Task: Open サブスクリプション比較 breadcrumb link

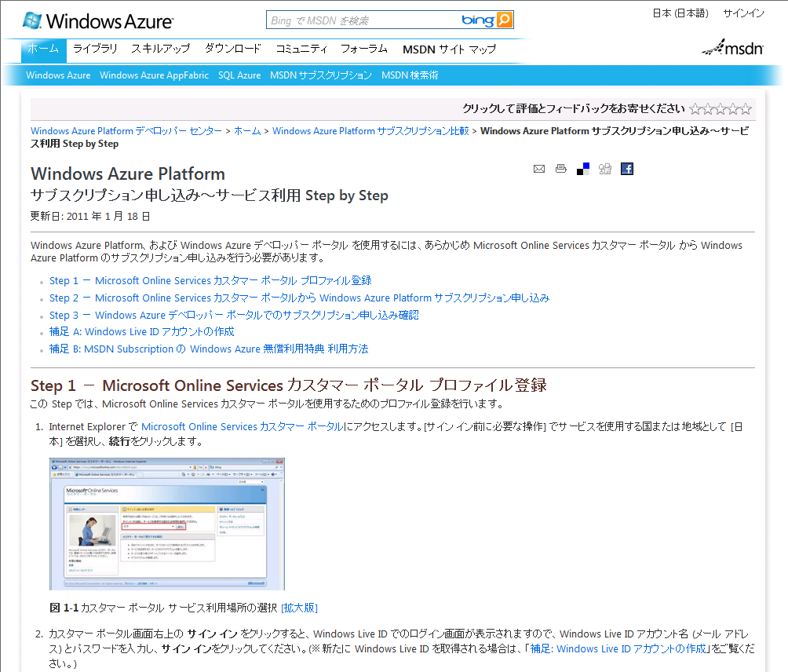Action: pyautogui.click(x=370, y=131)
